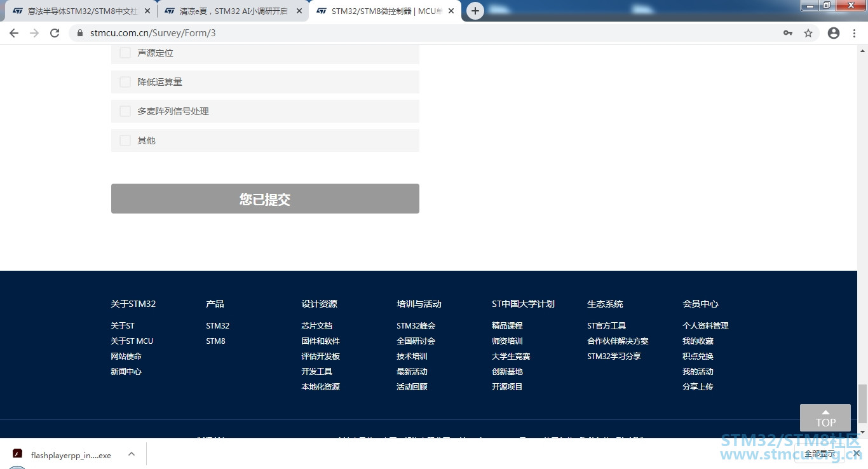Image resolution: width=868 pixels, height=469 pixels.
Task: Close the 清凉e夏 STM32 AI小调研 tab
Action: (299, 11)
